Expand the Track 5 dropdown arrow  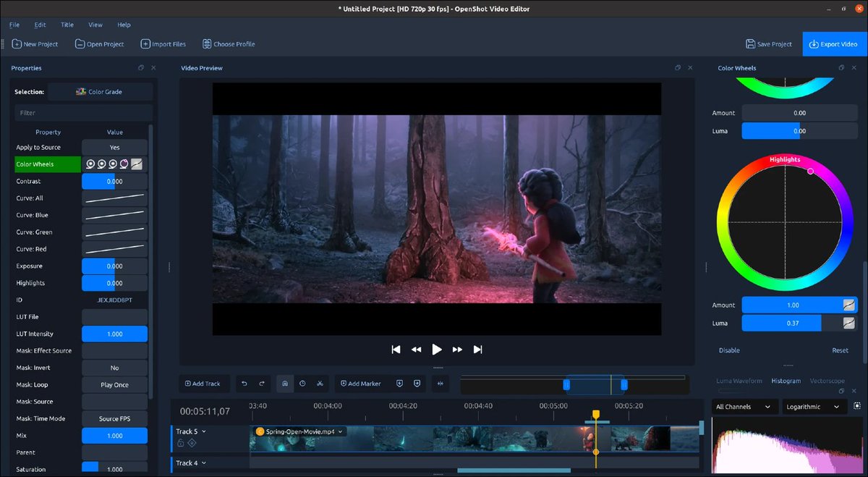pyautogui.click(x=204, y=431)
